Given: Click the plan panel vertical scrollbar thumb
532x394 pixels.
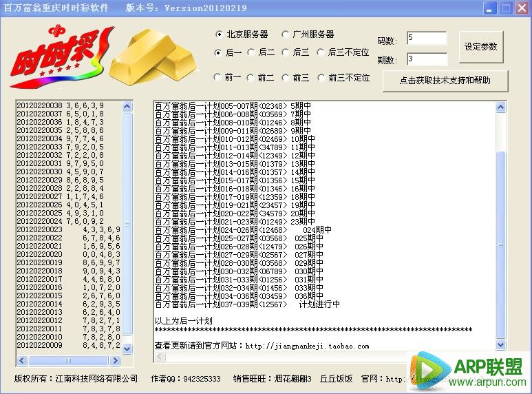Looking at the screenshot, I should point(501,245).
